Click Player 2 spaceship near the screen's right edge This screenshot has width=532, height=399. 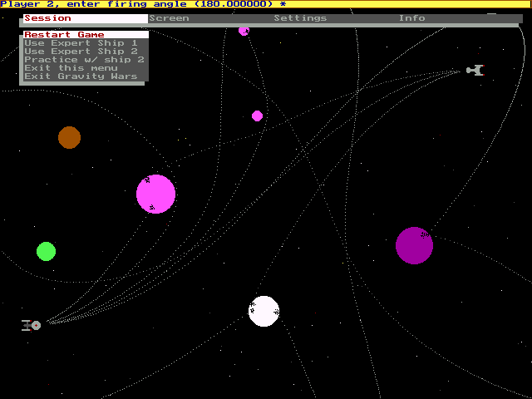click(475, 70)
